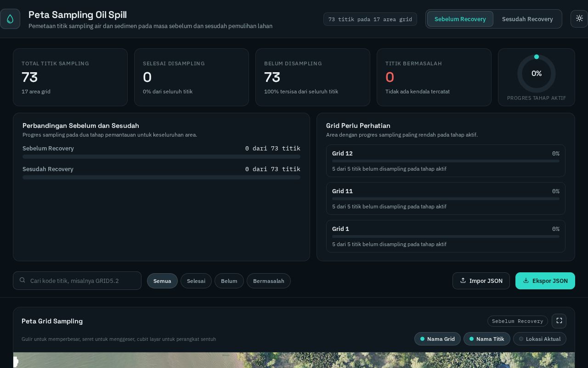This screenshot has width=588, height=368.
Task: Click the search magnifier icon
Action: (x=22, y=280)
